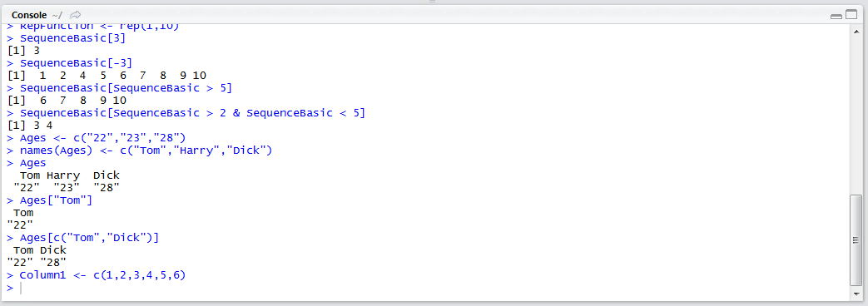Click the "Tom Harry Dick" names output row
The image size is (868, 306).
tap(69, 175)
